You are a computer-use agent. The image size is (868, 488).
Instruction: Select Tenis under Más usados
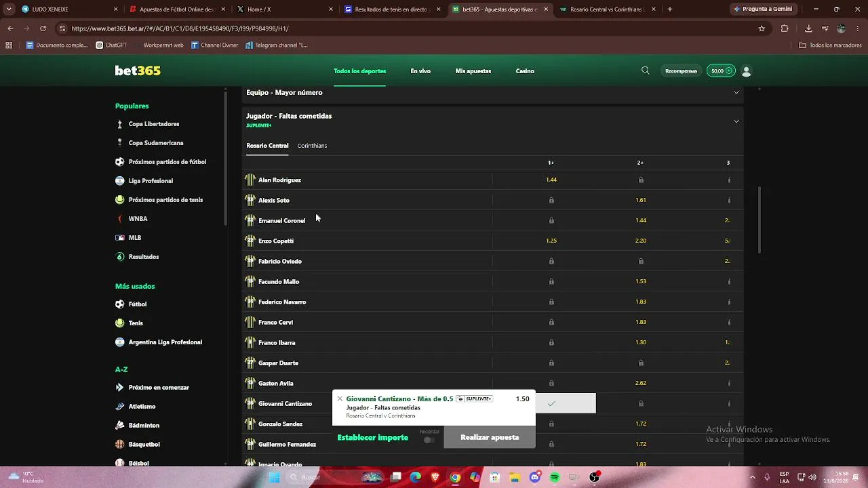click(x=136, y=323)
